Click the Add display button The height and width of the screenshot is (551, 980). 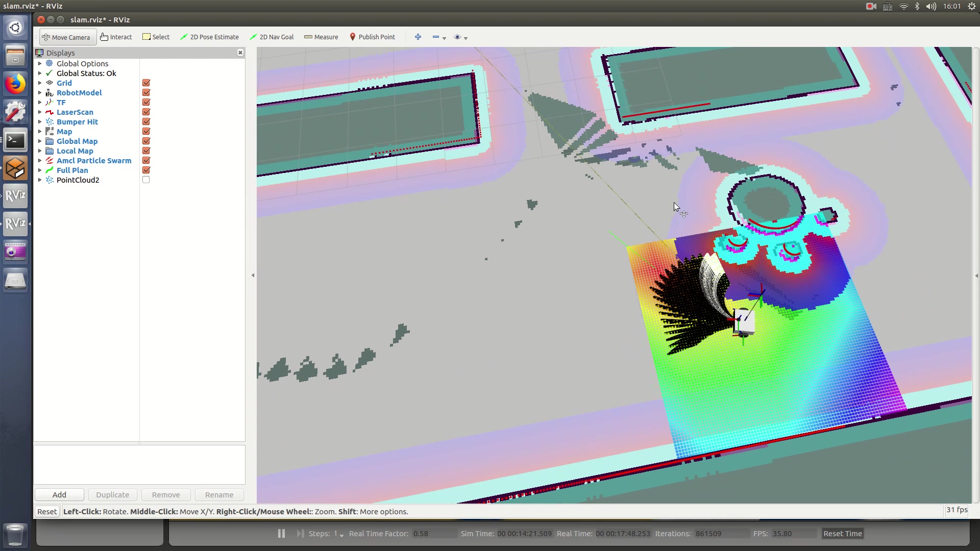click(x=59, y=494)
